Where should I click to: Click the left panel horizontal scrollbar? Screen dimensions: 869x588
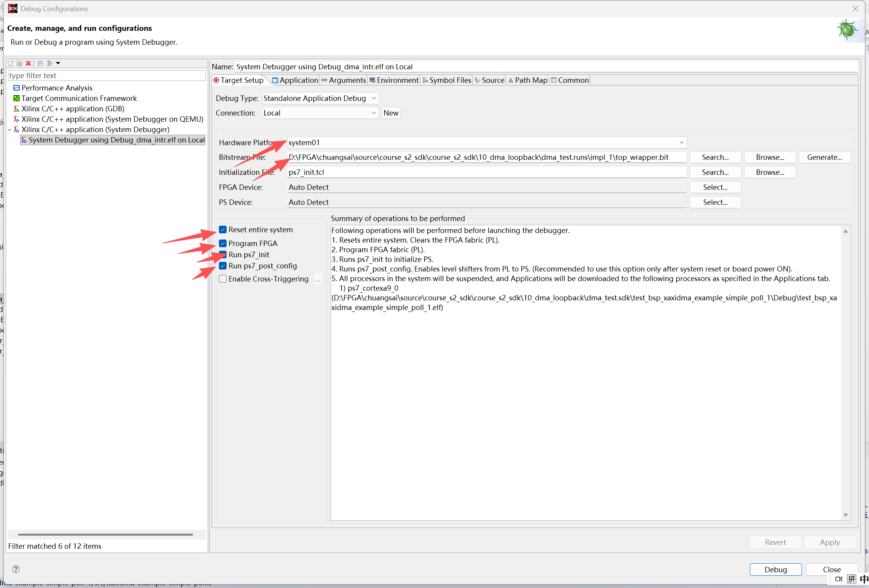pyautogui.click(x=105, y=534)
